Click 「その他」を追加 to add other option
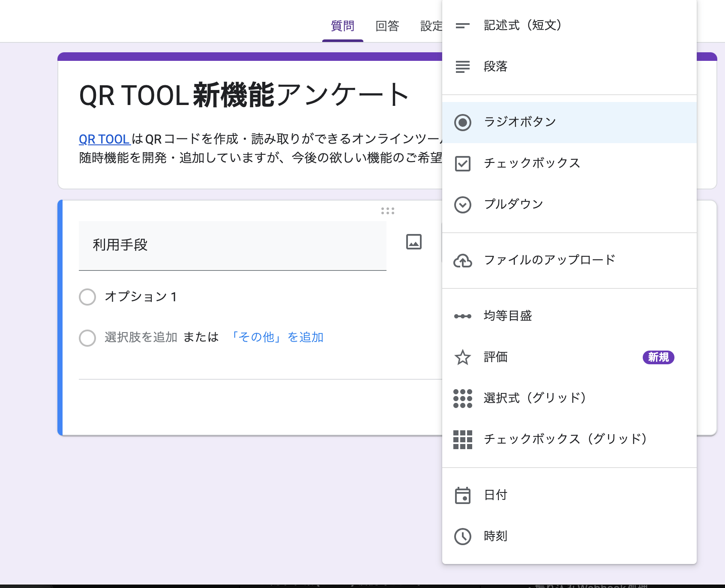Image resolution: width=725 pixels, height=588 pixels. [x=277, y=337]
